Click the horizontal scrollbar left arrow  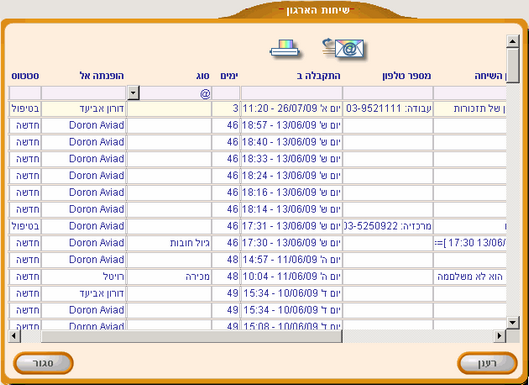[x=15, y=336]
